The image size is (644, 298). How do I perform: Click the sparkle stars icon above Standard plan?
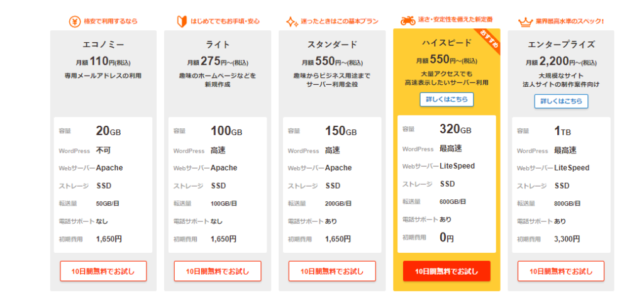click(292, 22)
